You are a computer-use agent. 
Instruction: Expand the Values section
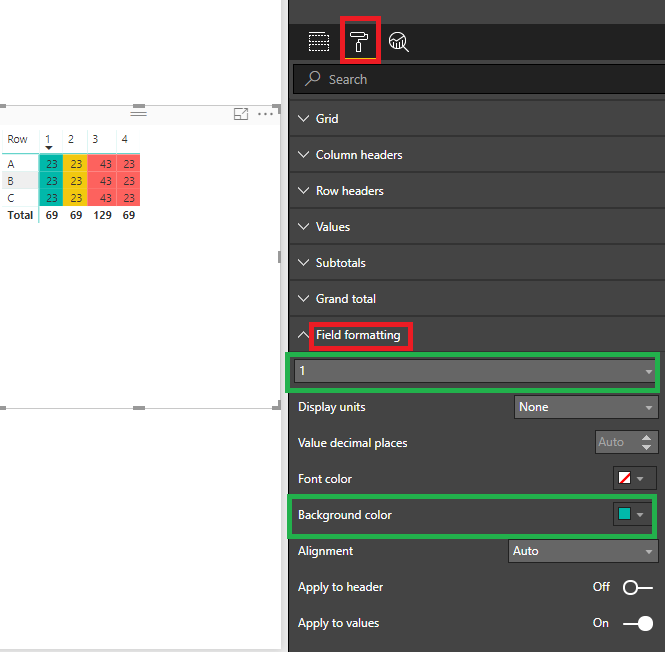477,227
